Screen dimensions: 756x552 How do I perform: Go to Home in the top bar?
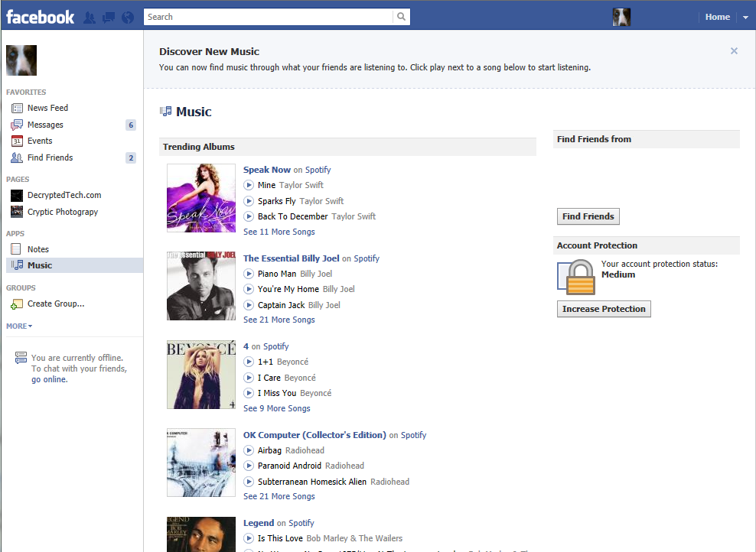coord(718,17)
